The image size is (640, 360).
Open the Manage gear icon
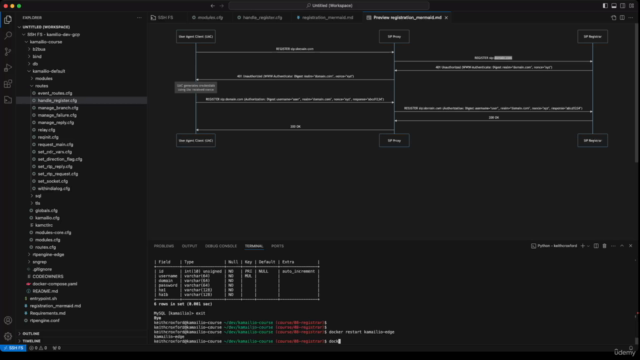coord(8,336)
